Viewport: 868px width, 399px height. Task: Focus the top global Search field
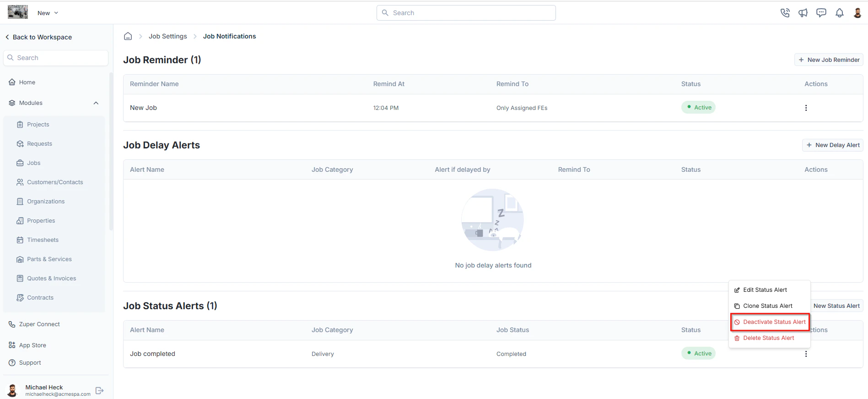click(x=466, y=13)
